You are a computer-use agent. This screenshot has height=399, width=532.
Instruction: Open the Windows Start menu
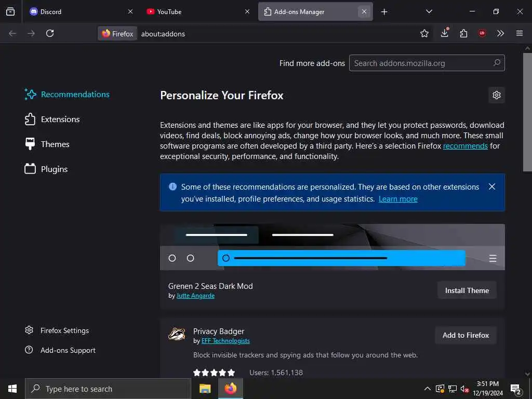coord(12,389)
